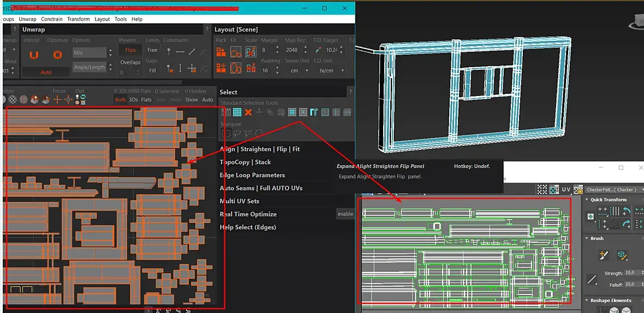Click the Fill gaps button
This screenshot has width=644, height=313.
click(x=152, y=70)
